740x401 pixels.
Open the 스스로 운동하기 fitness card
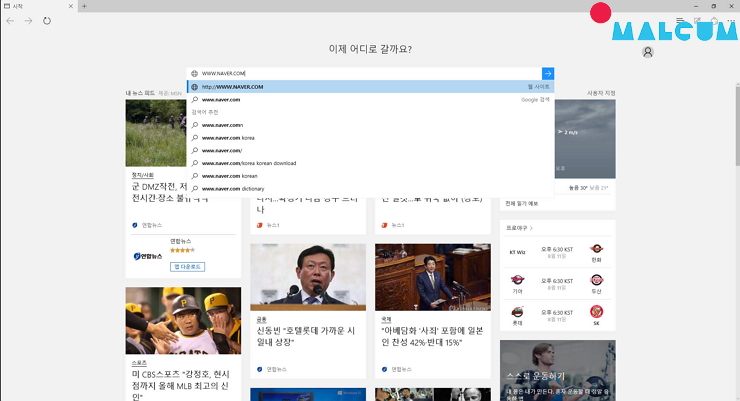coord(557,371)
